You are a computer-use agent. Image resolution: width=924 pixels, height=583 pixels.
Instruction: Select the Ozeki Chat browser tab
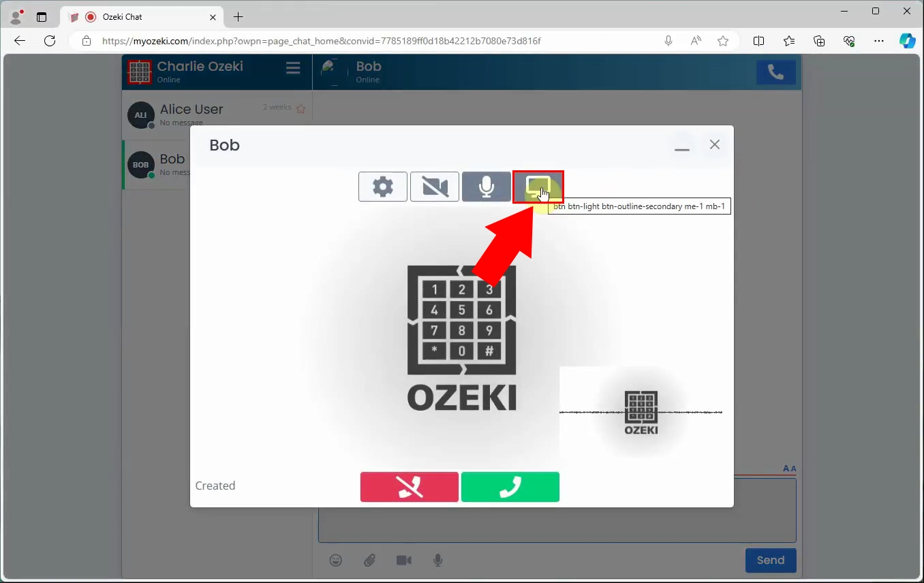[x=142, y=17]
